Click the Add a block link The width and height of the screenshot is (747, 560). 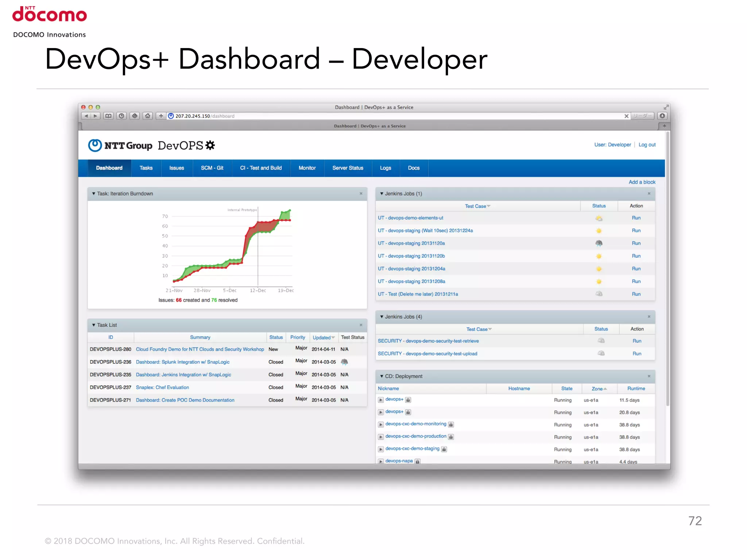point(642,182)
